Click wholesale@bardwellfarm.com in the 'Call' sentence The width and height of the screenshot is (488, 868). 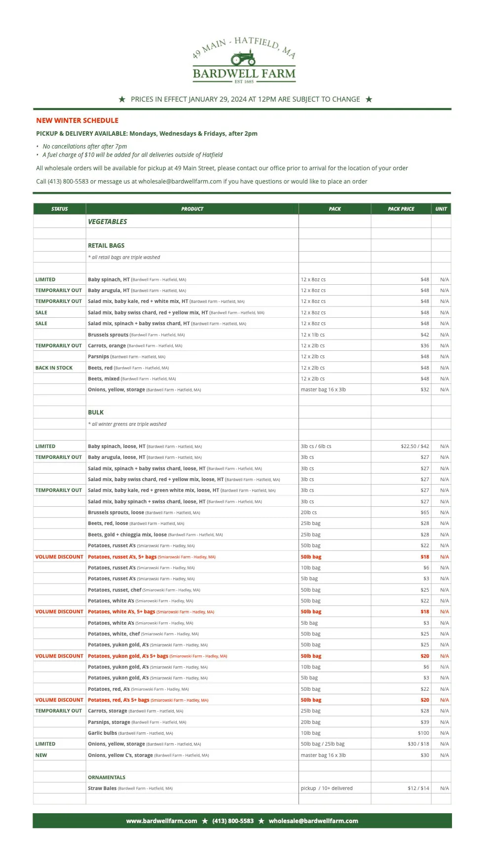point(180,182)
